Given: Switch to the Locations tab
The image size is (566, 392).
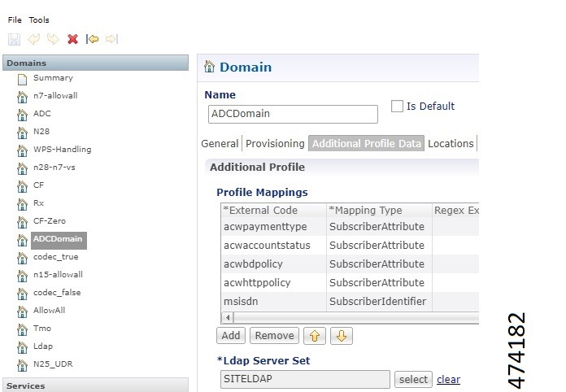Looking at the screenshot, I should point(451,143).
